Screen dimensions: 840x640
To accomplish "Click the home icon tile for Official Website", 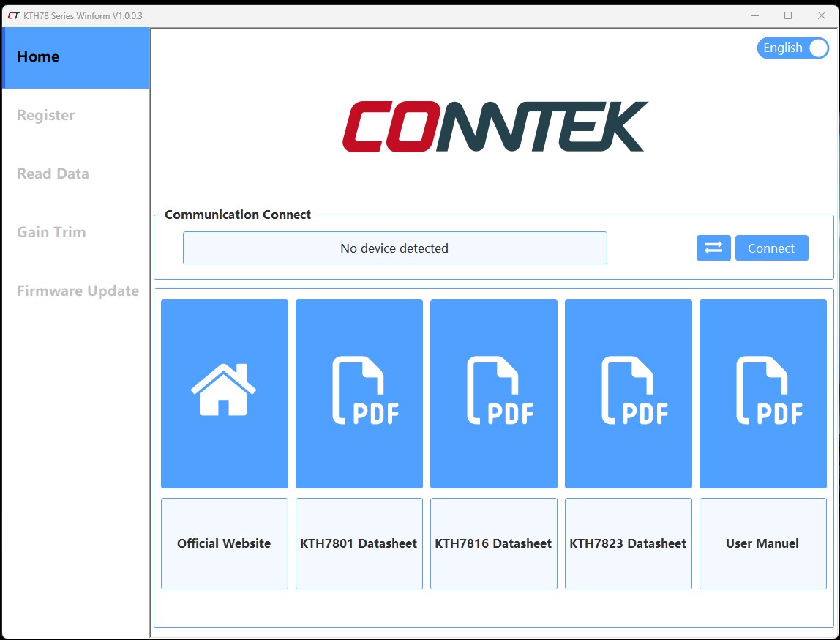I will pos(224,393).
